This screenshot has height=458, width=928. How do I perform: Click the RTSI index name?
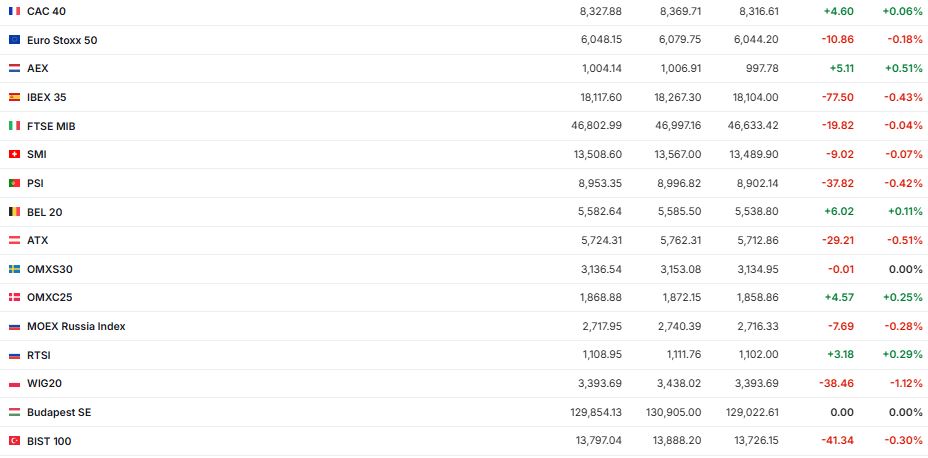click(39, 355)
